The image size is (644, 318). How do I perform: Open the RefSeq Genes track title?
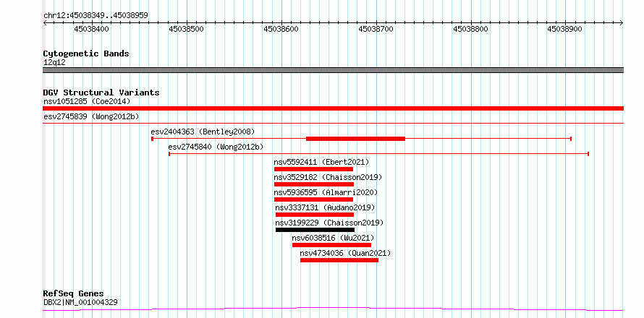point(74,294)
